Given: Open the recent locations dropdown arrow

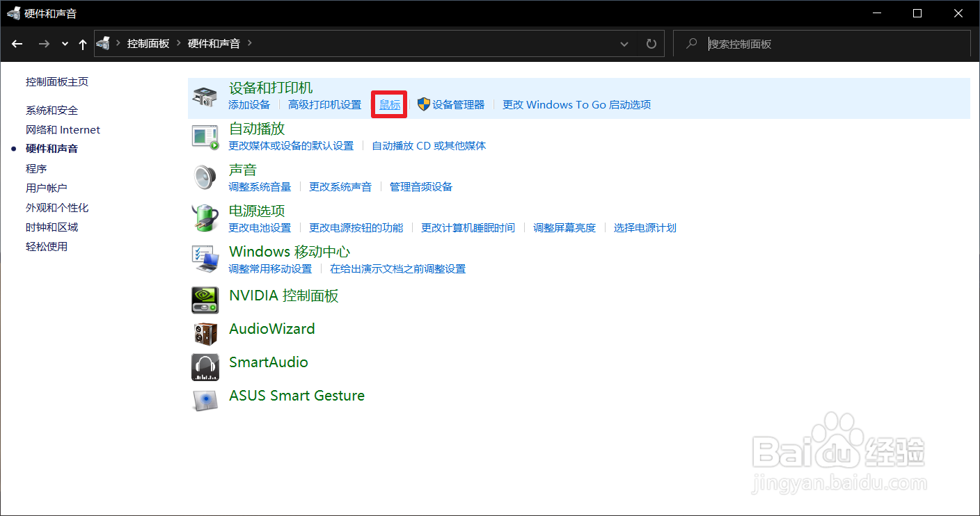Looking at the screenshot, I should 65,44.
